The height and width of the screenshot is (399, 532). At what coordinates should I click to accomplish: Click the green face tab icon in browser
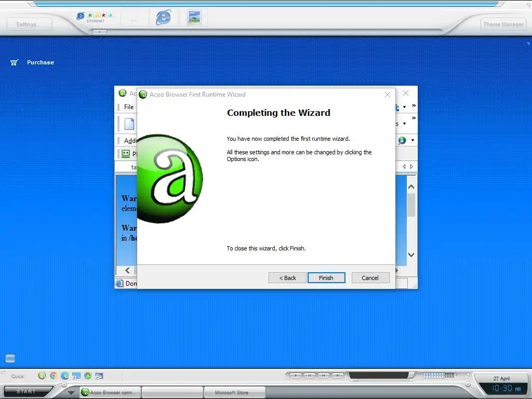coord(126,153)
